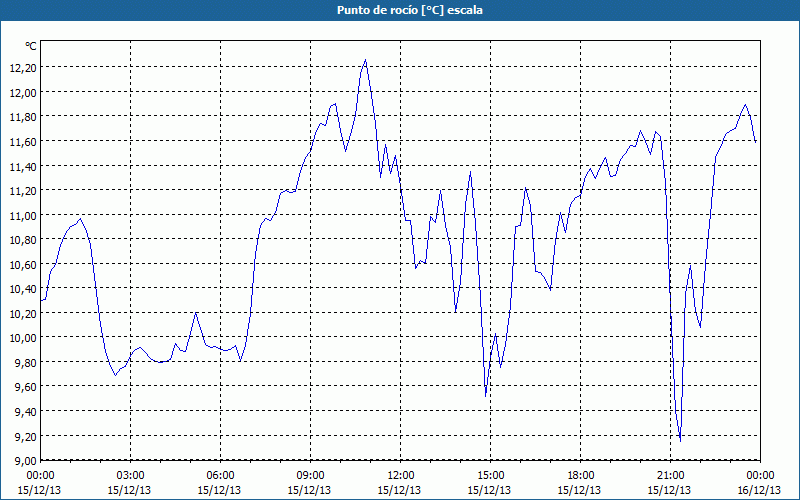Image resolution: width=800 pixels, height=500 pixels.
Task: Click the chart title 'Punto de rocío [°C] escala'
Action: (x=410, y=10)
